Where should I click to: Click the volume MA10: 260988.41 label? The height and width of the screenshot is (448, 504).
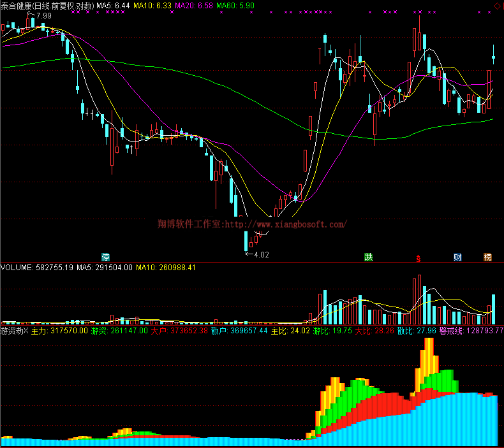click(166, 267)
